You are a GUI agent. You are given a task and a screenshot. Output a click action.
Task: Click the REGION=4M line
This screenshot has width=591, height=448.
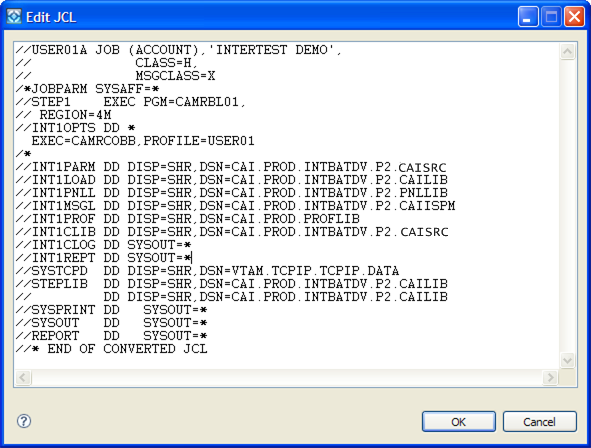pyautogui.click(x=63, y=115)
